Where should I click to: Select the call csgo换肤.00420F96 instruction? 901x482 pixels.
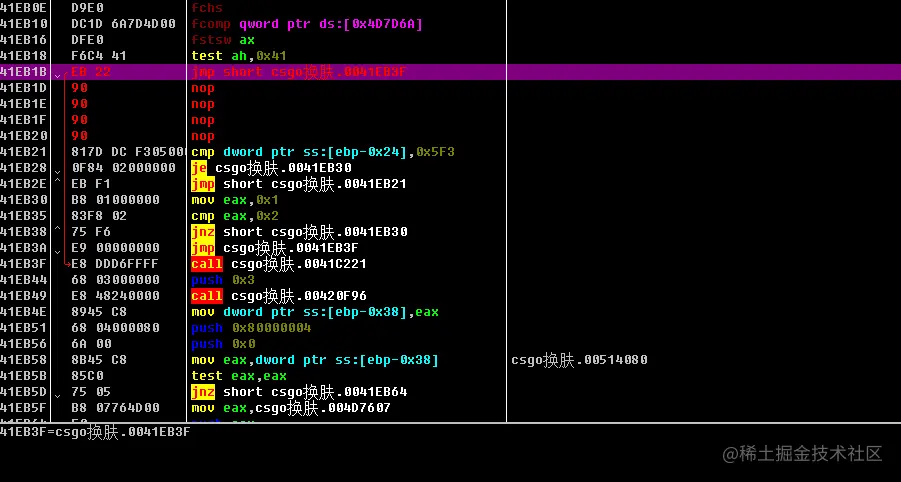[279, 296]
